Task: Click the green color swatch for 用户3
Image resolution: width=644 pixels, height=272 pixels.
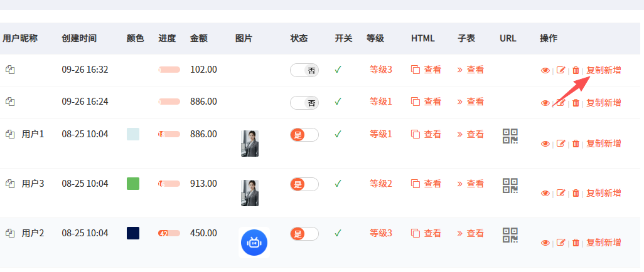Action: point(133,184)
